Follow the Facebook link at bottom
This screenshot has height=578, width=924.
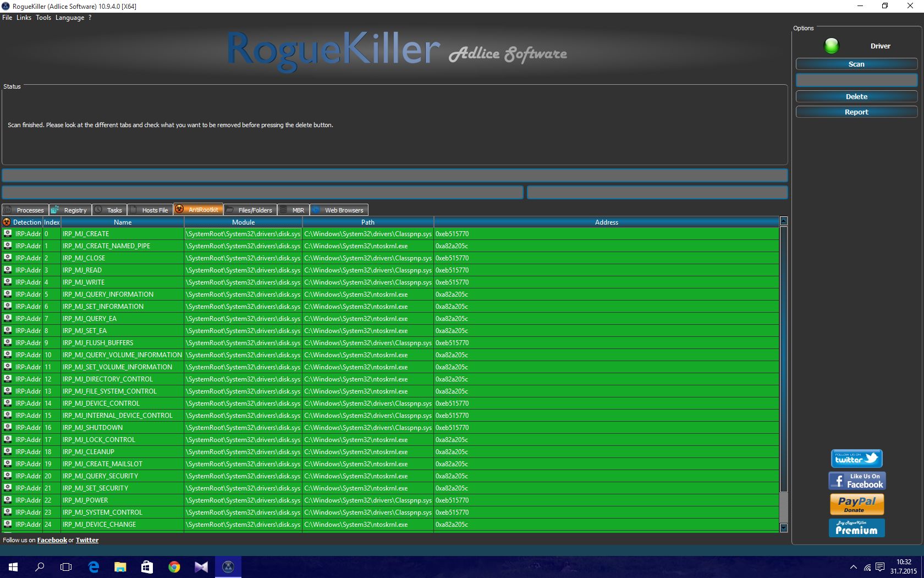coord(52,540)
